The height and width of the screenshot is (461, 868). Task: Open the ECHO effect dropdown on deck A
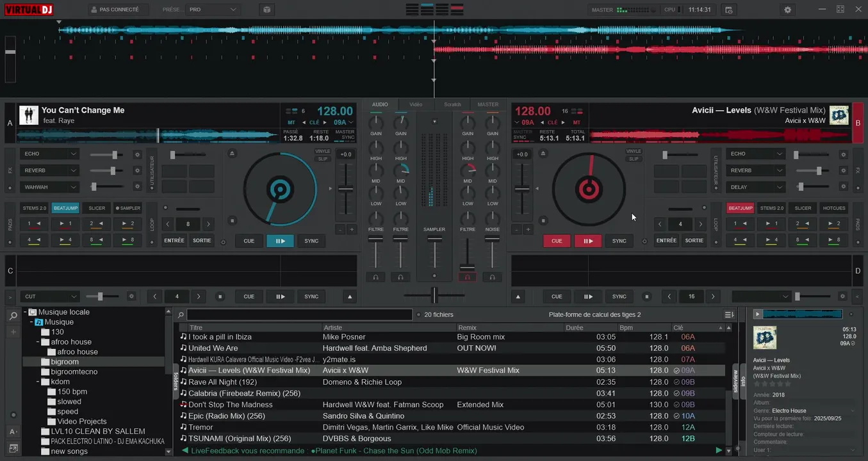click(x=50, y=154)
